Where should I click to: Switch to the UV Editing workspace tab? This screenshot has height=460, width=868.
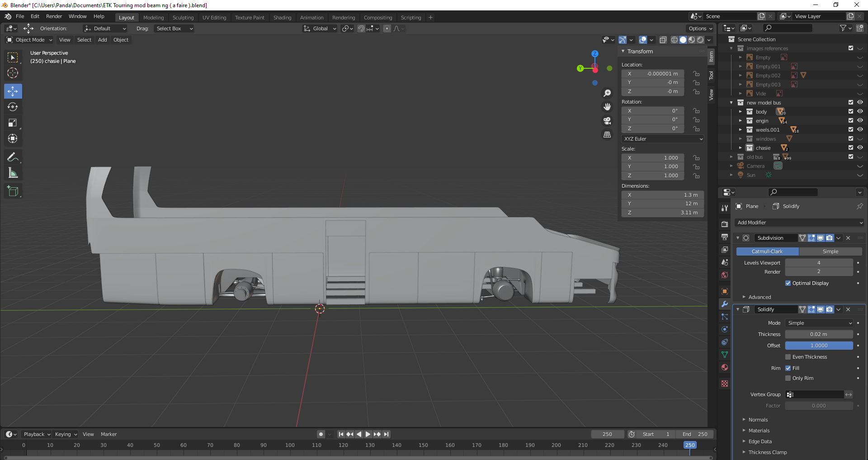coord(214,18)
